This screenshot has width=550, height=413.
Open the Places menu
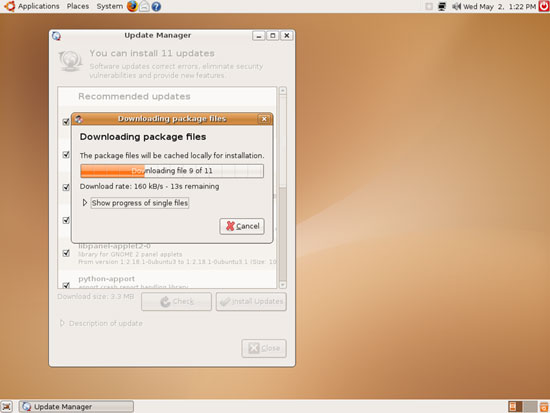pyautogui.click(x=78, y=6)
